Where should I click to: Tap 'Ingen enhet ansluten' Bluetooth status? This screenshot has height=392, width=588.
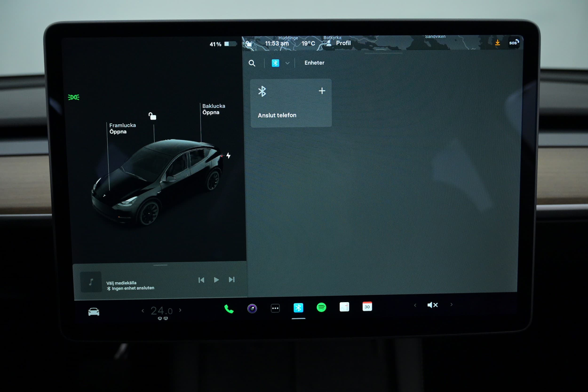131,288
